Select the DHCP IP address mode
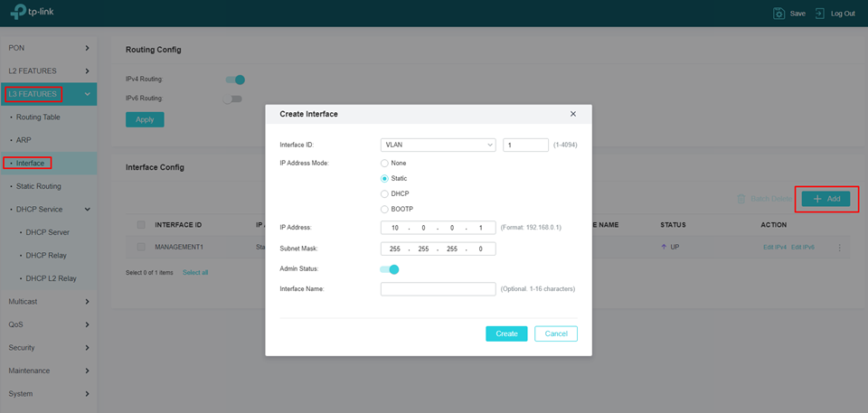Screen dimensions: 868x413 384,193
